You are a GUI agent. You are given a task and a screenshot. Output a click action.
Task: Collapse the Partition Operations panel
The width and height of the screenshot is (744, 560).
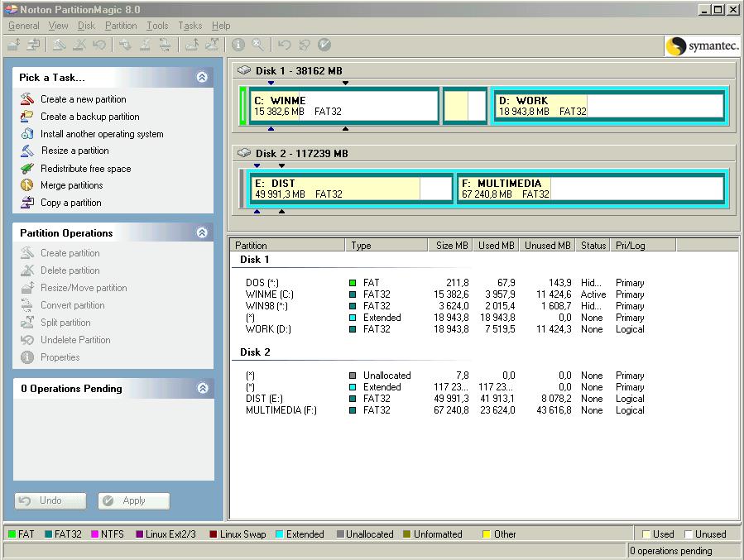click(202, 232)
